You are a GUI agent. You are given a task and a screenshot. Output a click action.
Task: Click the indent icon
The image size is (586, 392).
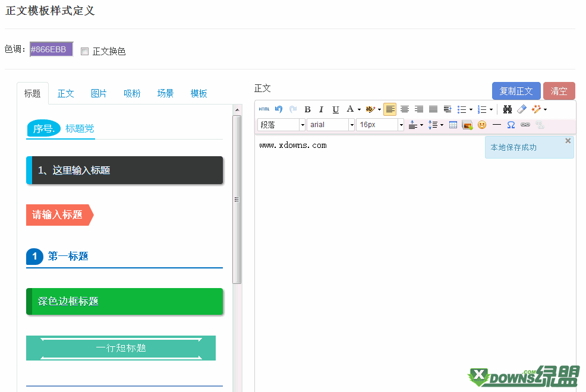click(448, 109)
